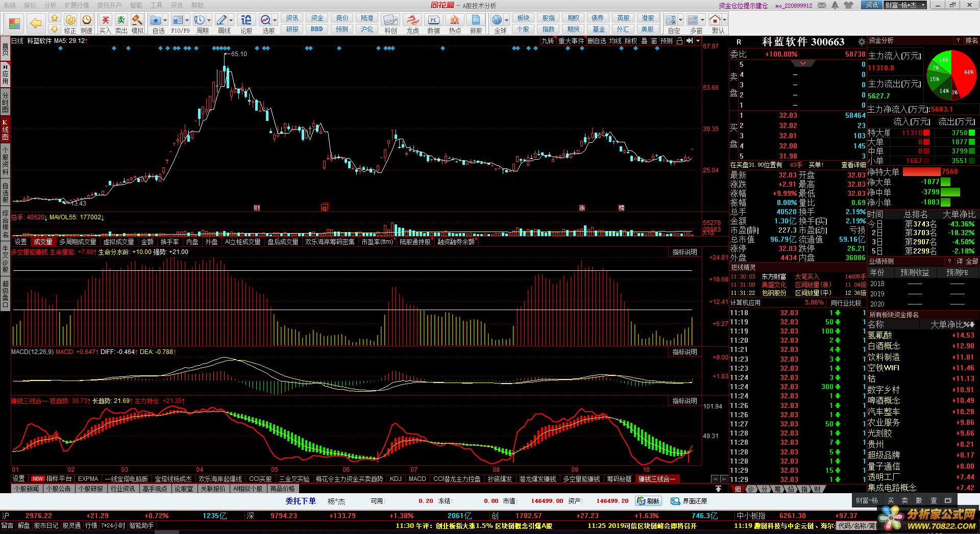Open the 新股 IPO icon
Viewport: 980px width, 534px height.
pyautogui.click(x=476, y=20)
